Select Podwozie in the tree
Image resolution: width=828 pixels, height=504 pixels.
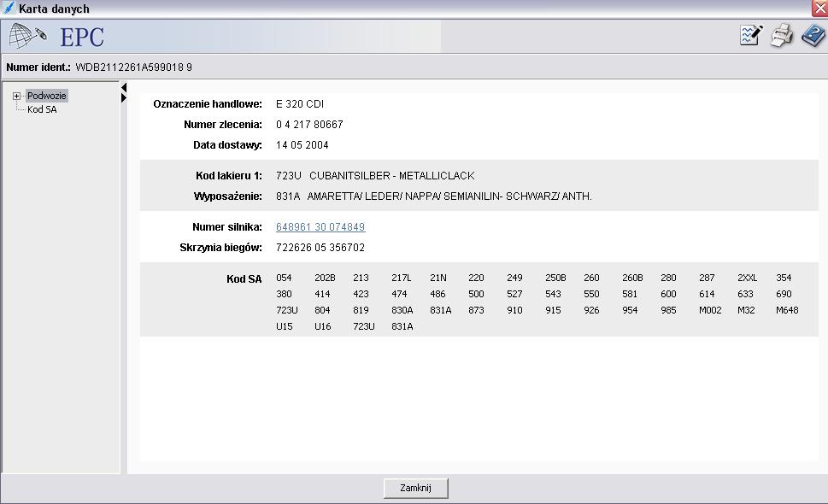(46, 96)
